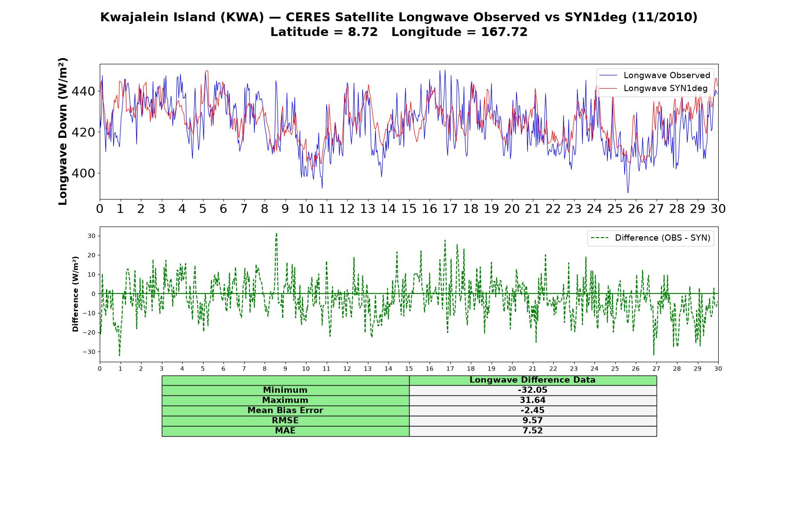Image resolution: width=798 pixels, height=532 pixels.
Task: Click day 15 tick on upper chart axis
Action: [x=409, y=208]
